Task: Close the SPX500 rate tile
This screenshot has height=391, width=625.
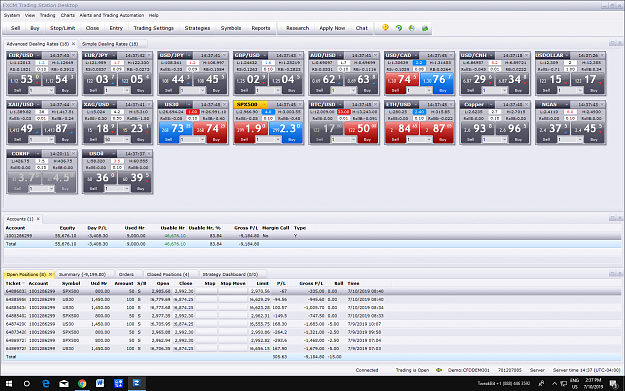Action: 300,104
